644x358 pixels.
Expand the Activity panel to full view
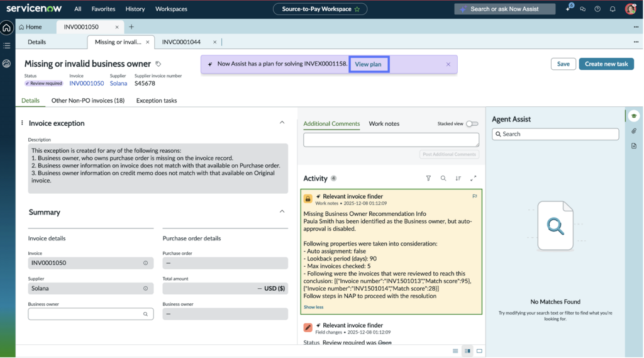(473, 178)
